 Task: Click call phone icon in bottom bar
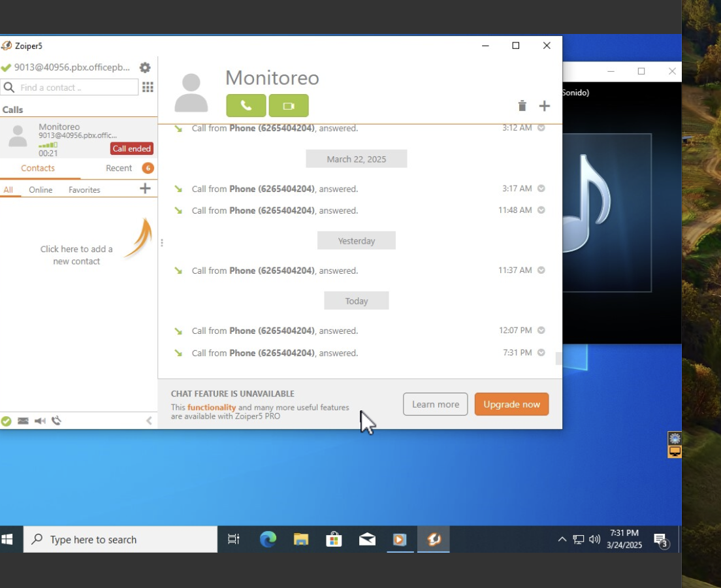pyautogui.click(x=56, y=421)
